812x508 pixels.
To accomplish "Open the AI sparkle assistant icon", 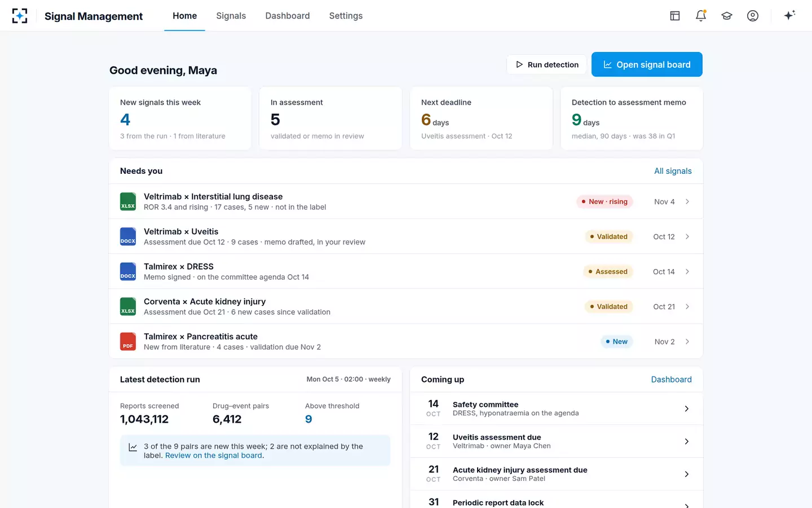I will click(789, 15).
